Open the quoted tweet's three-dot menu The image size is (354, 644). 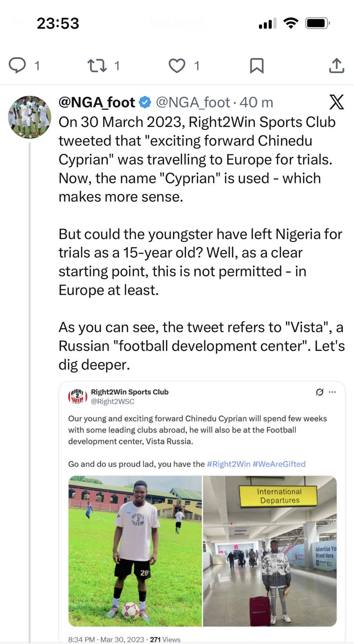(x=332, y=392)
